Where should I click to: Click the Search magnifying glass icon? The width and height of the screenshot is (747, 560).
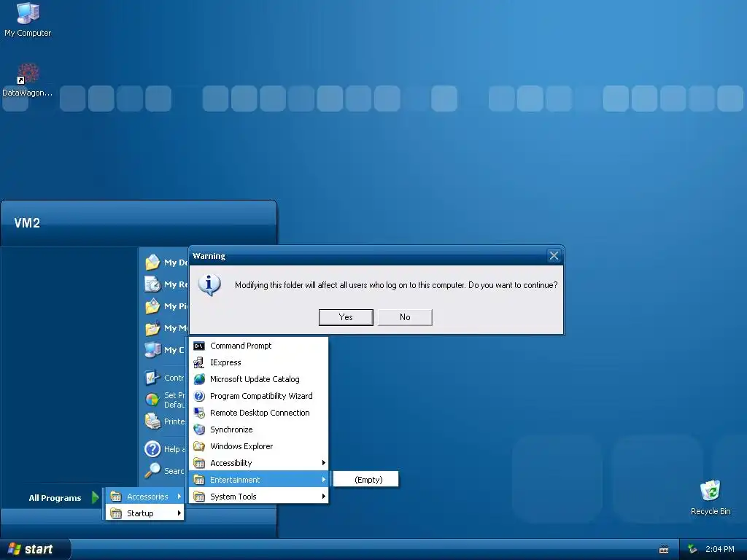pos(152,471)
